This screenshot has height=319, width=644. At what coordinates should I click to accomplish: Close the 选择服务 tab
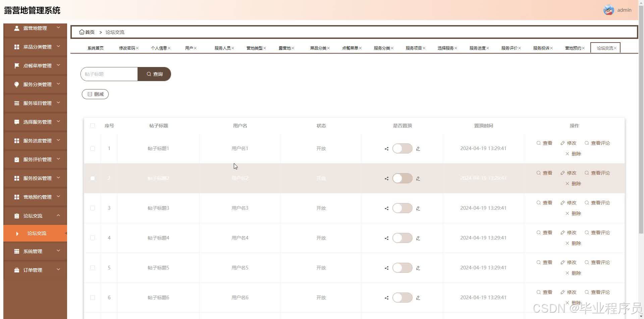coord(456,48)
